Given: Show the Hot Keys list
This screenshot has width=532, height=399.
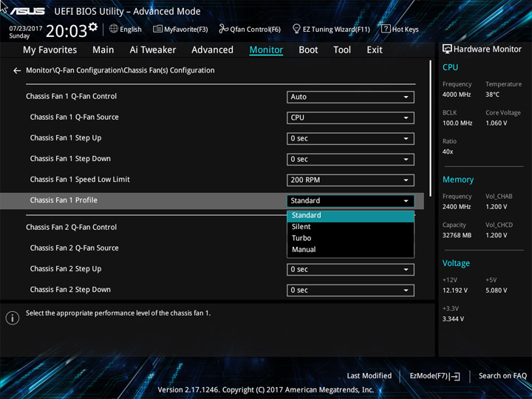Looking at the screenshot, I should click(400, 29).
